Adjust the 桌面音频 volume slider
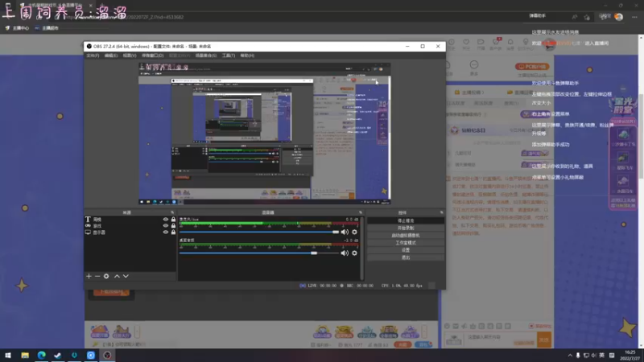Image resolution: width=644 pixels, height=362 pixels. coord(259,253)
